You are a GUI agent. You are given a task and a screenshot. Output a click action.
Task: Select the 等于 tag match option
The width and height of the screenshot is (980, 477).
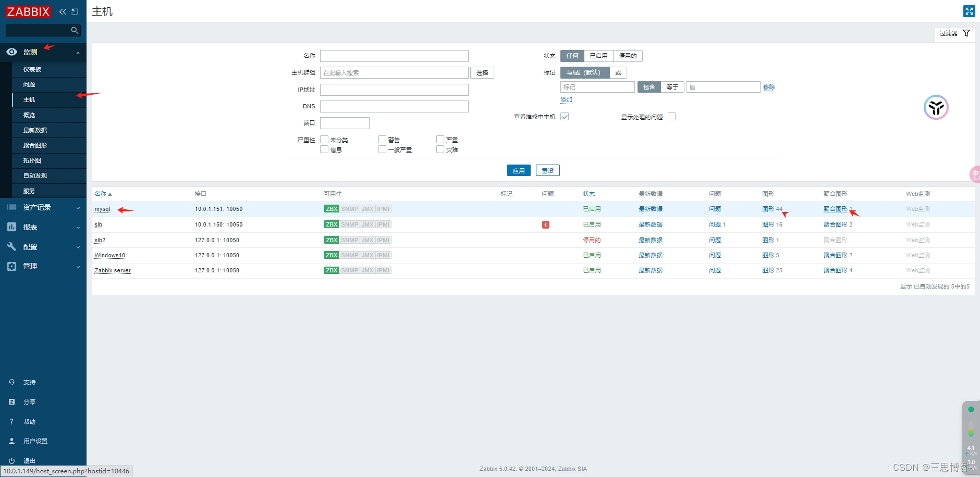(x=672, y=87)
